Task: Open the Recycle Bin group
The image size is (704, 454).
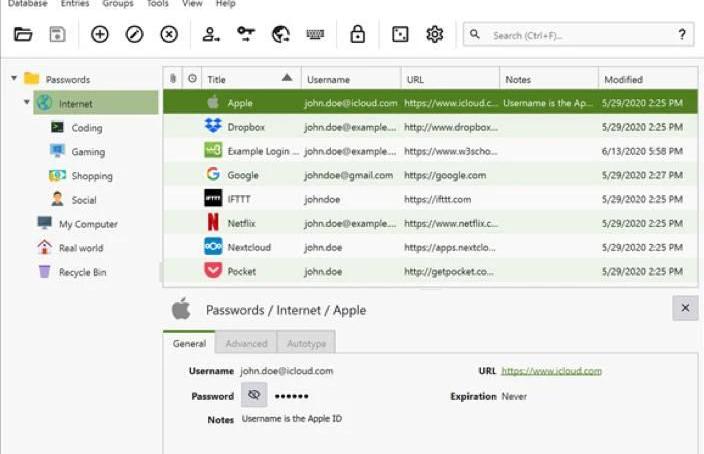Action: (x=83, y=273)
